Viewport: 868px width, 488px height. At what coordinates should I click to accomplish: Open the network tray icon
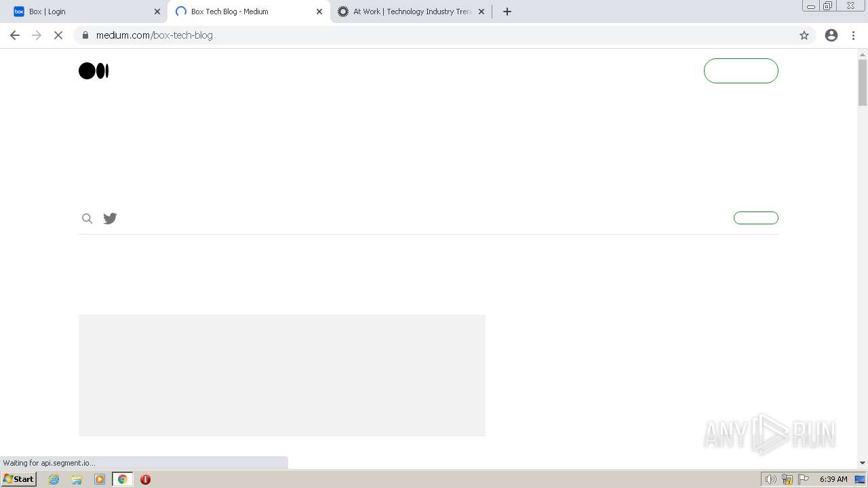click(x=787, y=479)
